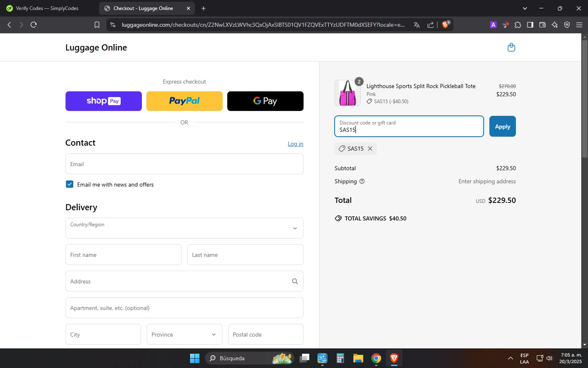Screen dimensions: 588x368
Task: Apply the discount code
Action: tap(503, 126)
